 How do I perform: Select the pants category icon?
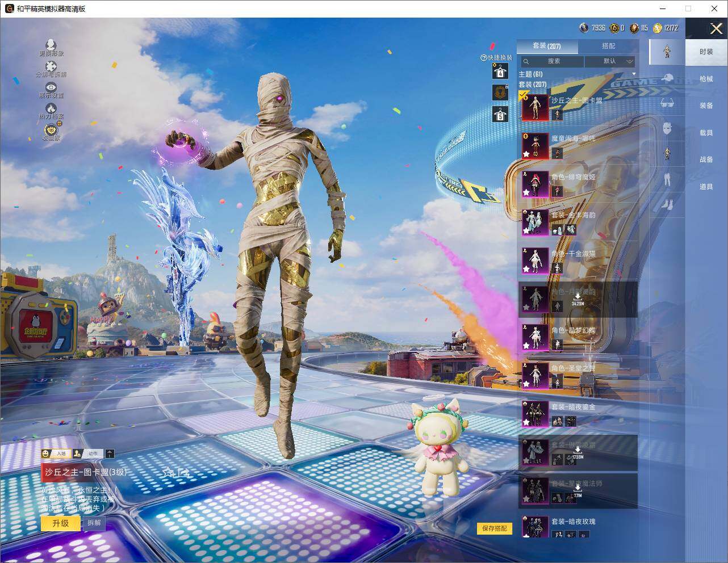coord(668,179)
